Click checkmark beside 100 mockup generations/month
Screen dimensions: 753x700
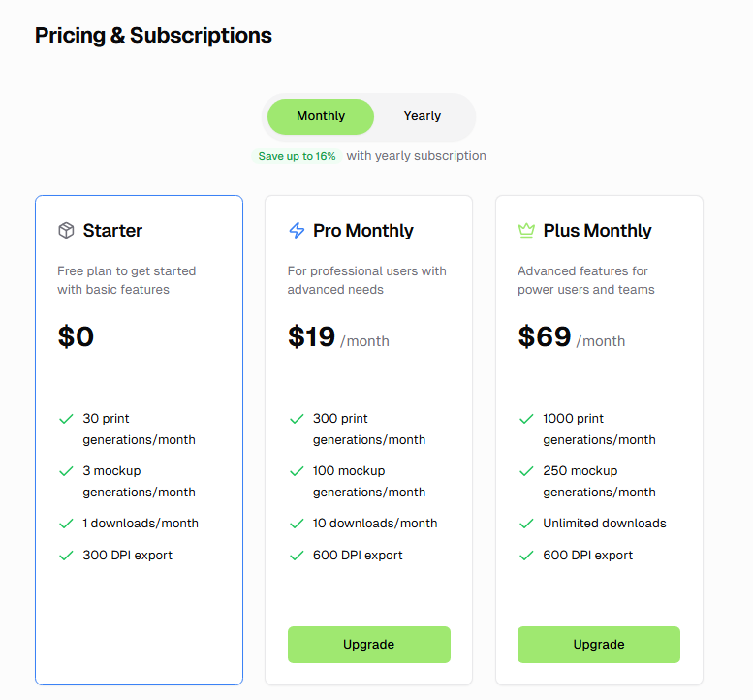coord(297,471)
